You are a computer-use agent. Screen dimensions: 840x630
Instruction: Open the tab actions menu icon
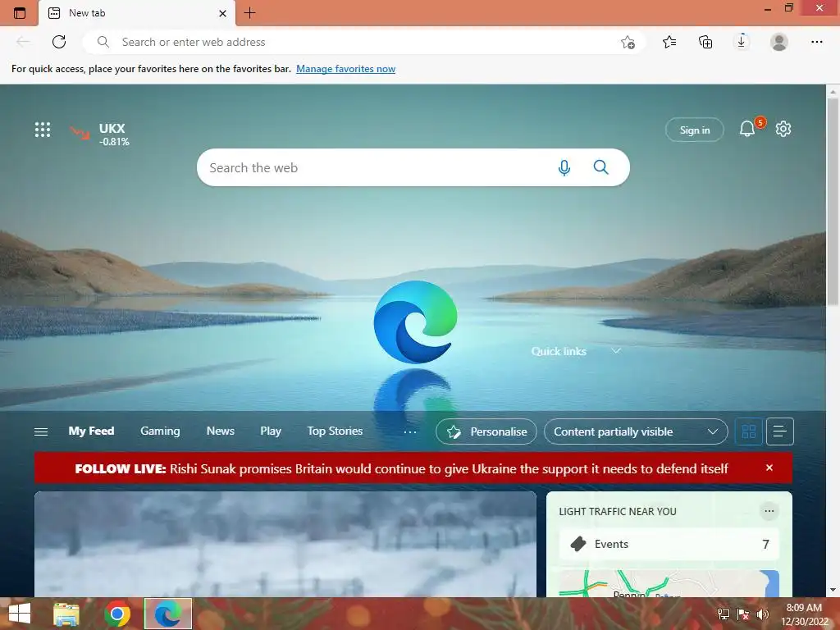pos(20,13)
